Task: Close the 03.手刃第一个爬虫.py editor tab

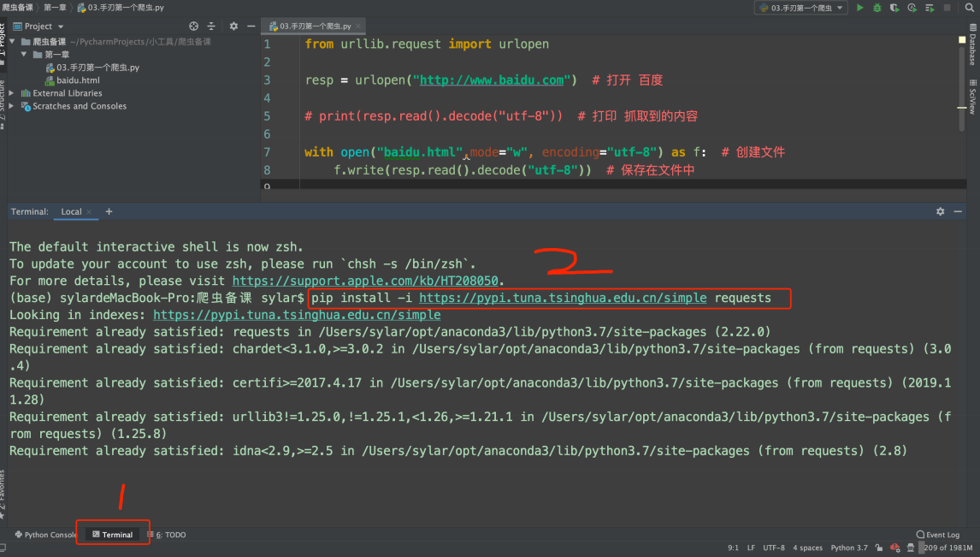Action: pyautogui.click(x=358, y=27)
